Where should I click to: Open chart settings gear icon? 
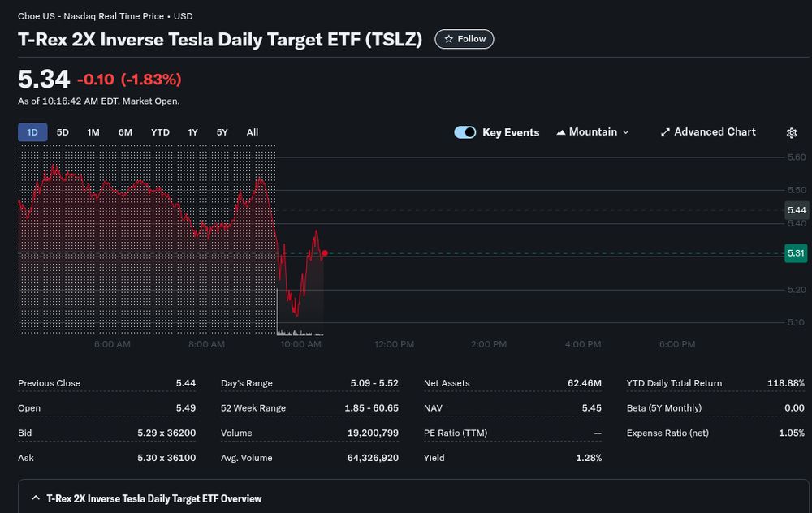[x=791, y=133]
